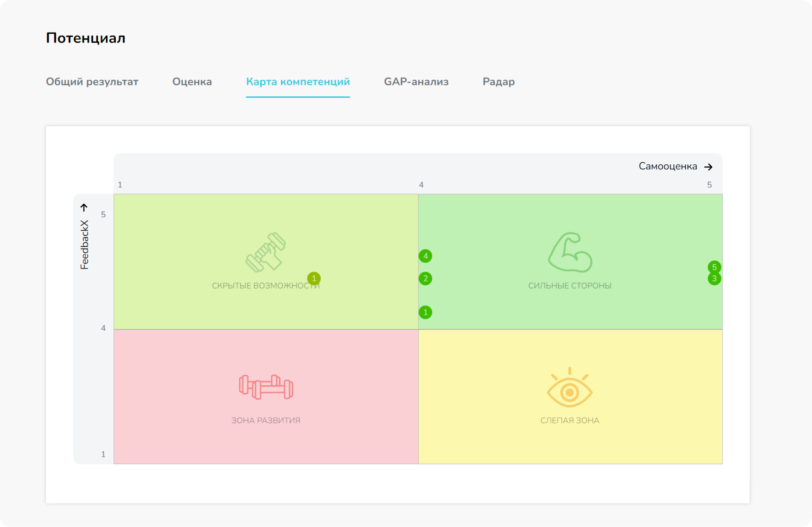Select competency marker 4 on the map
This screenshot has width=812, height=527.
425,256
